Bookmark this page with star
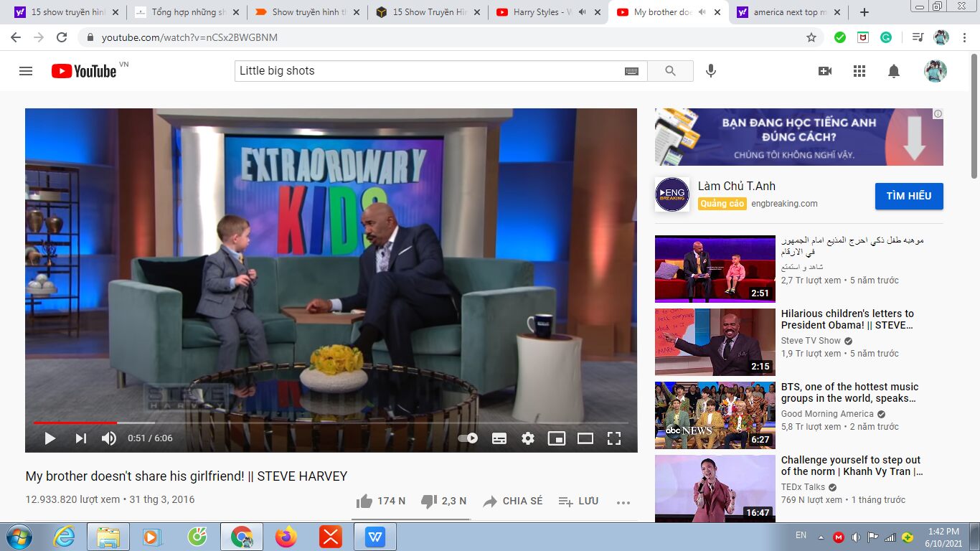This screenshot has height=551, width=980. (x=811, y=37)
